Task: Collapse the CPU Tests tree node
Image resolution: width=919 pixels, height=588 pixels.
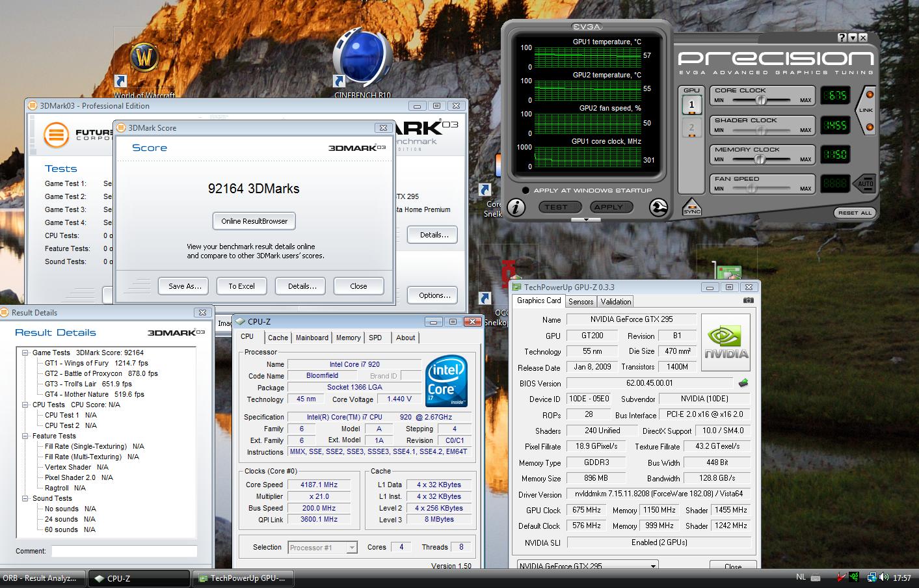Action: coord(25,405)
